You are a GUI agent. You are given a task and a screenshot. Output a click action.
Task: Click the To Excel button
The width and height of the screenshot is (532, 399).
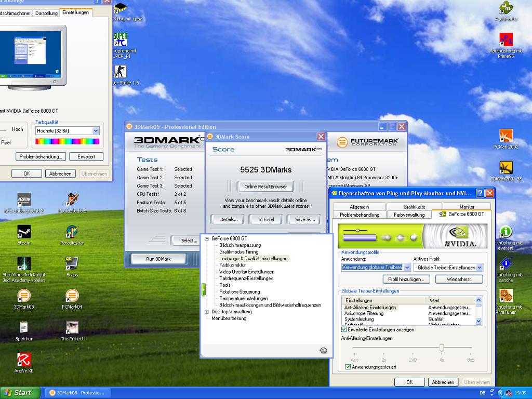pos(265,220)
